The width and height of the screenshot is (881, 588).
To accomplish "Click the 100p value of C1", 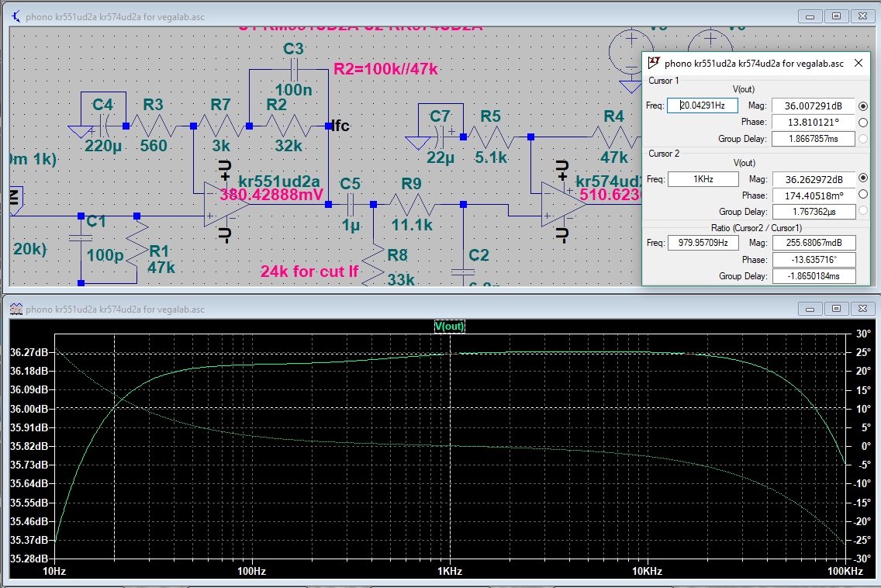I will (105, 255).
